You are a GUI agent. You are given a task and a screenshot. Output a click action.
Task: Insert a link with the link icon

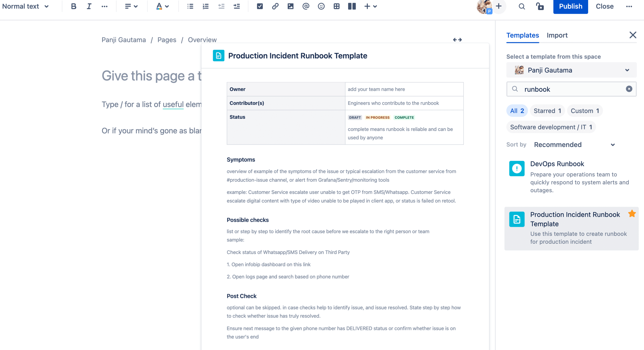point(275,6)
